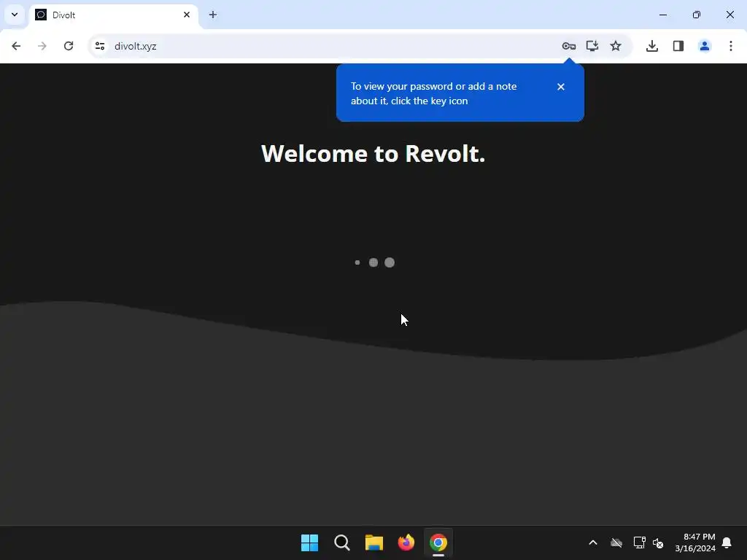The height and width of the screenshot is (560, 747).
Task: Launch Firefox from taskbar
Action: (406, 542)
